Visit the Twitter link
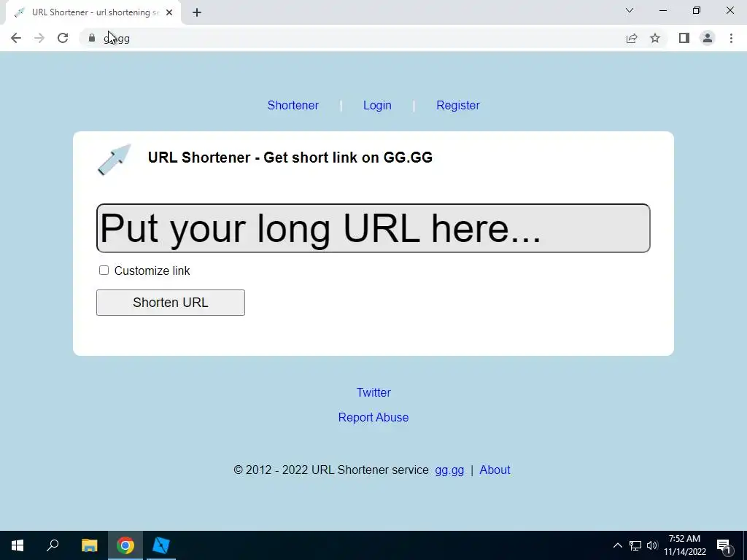Screen dimensions: 747x560 coord(373,392)
